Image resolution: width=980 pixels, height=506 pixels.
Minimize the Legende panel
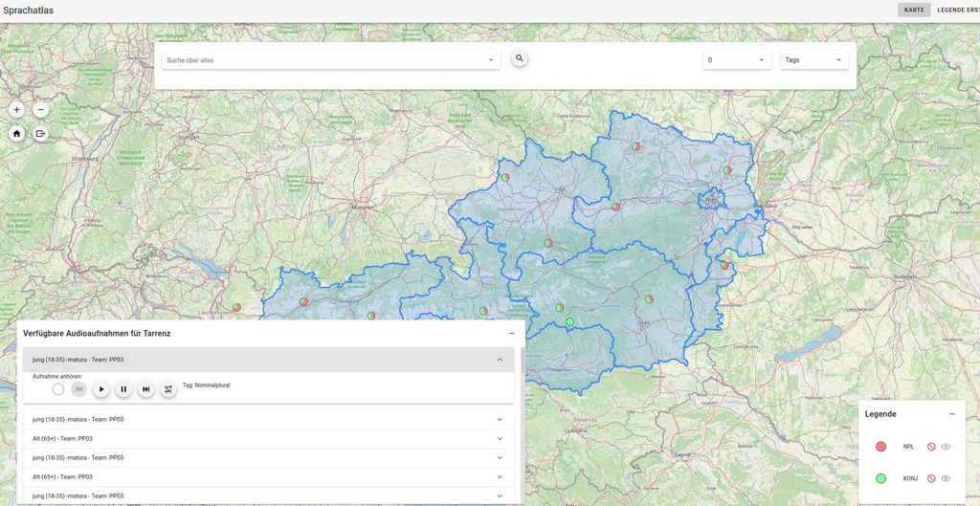952,413
